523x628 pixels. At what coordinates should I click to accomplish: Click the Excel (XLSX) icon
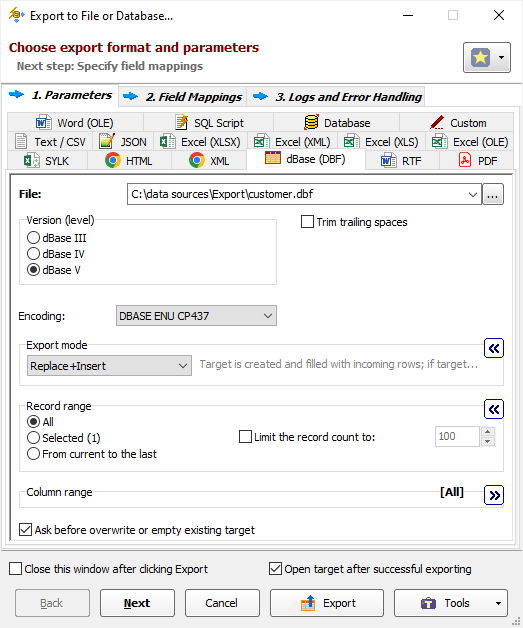[167, 141]
